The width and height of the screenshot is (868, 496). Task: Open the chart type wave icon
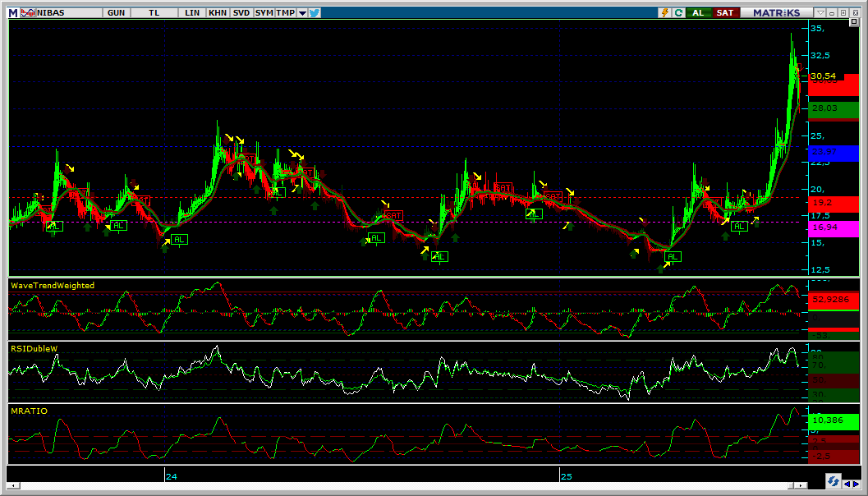tap(27, 13)
